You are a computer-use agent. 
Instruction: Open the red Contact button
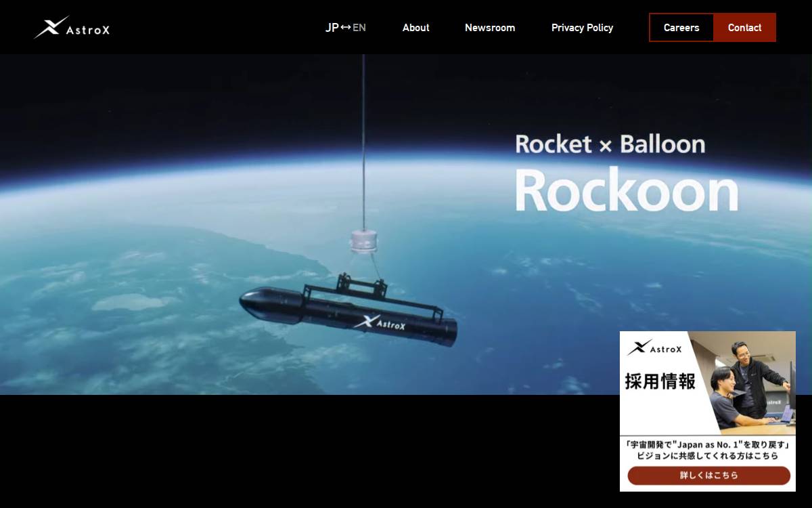[x=744, y=28]
